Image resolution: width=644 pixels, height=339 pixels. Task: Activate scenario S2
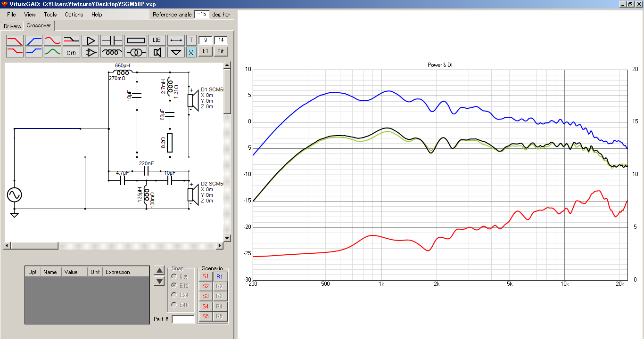[x=206, y=286]
